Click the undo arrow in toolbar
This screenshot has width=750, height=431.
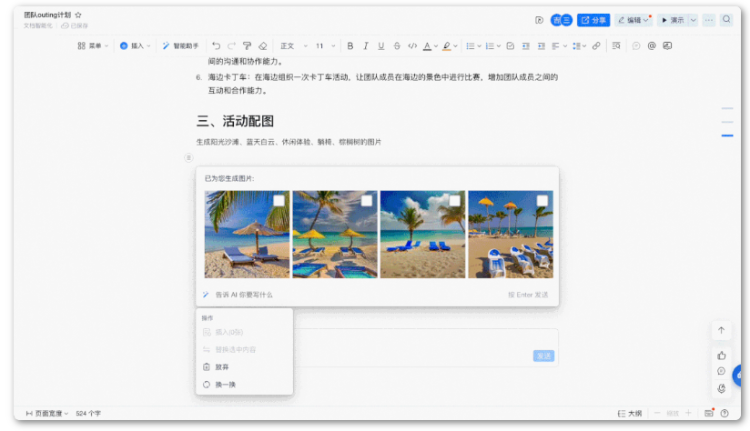[x=217, y=46]
